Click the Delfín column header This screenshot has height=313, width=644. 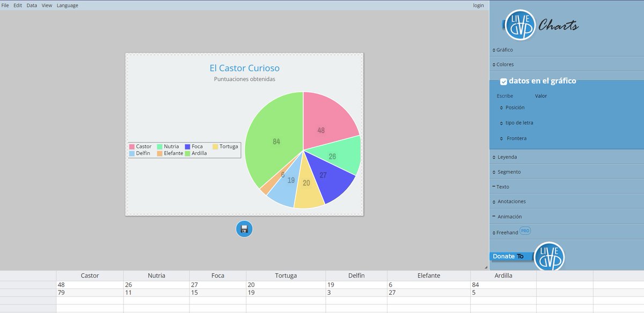click(x=356, y=275)
